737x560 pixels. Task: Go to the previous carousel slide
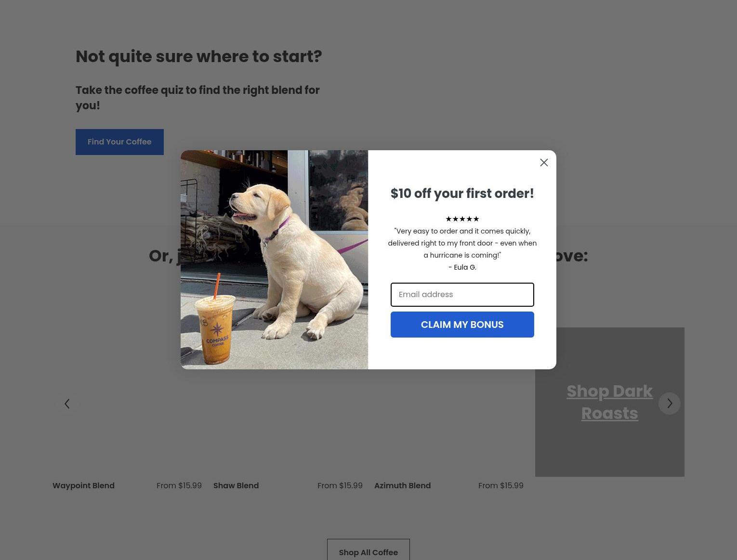(67, 404)
